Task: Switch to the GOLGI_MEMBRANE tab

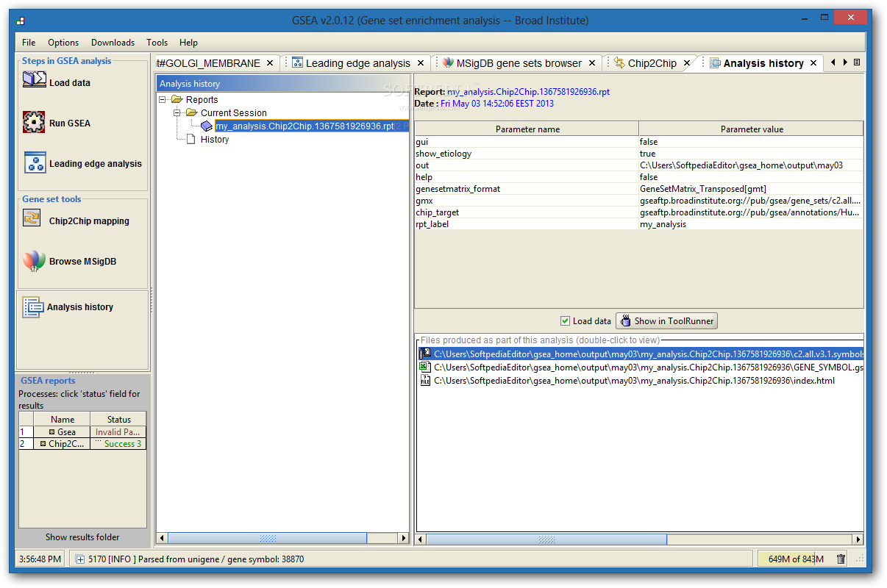Action: point(208,63)
